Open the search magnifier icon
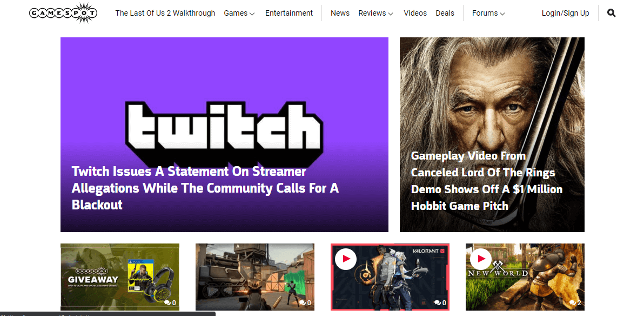This screenshot has width=644, height=316. [x=611, y=13]
